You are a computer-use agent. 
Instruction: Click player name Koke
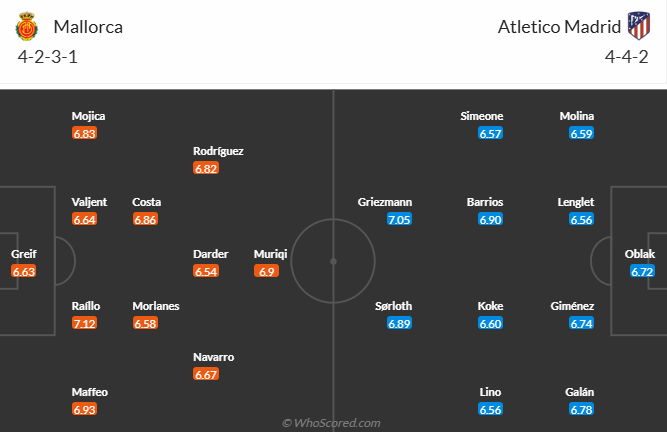click(490, 306)
